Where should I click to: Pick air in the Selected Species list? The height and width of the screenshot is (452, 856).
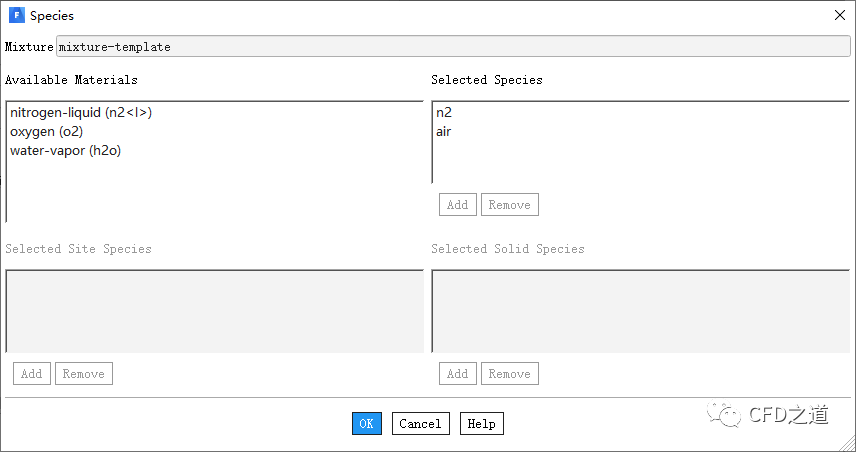click(443, 132)
